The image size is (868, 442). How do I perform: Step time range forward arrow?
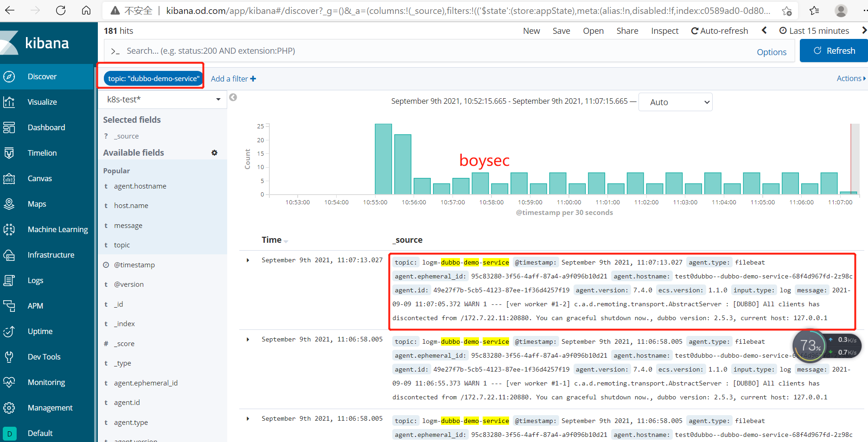point(864,30)
